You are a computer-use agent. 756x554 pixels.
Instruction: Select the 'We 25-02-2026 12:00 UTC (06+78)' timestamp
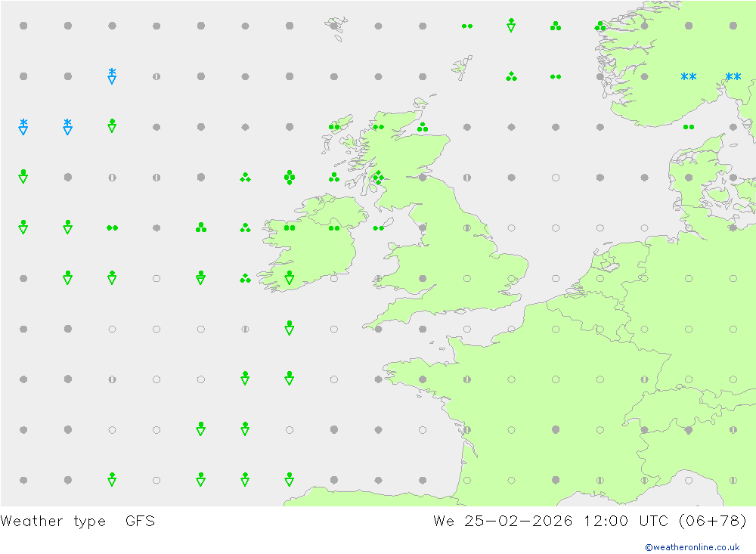tap(590, 522)
